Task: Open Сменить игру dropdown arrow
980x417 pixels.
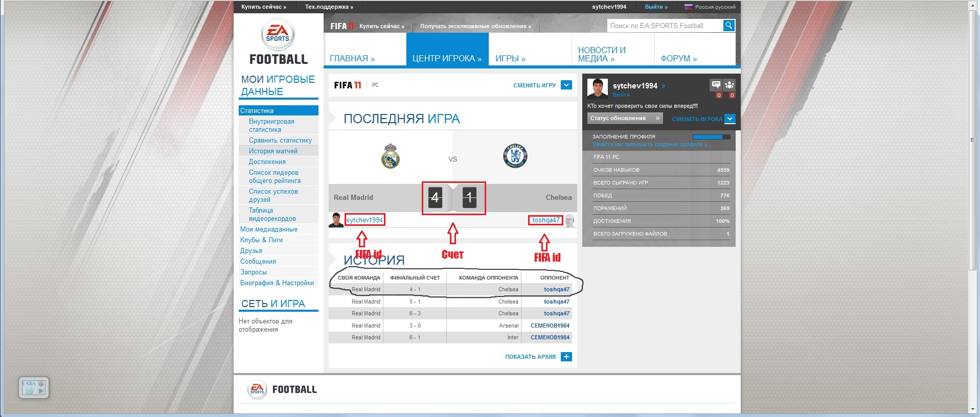Action: (566, 85)
